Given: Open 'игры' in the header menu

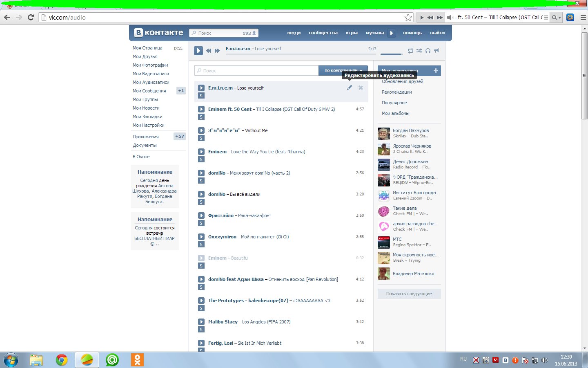Looking at the screenshot, I should [x=352, y=33].
